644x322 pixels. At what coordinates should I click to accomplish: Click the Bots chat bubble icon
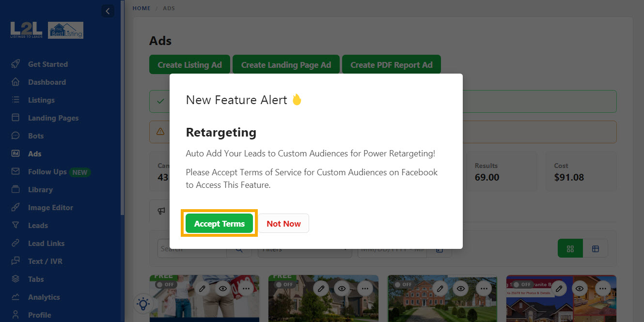point(16,136)
